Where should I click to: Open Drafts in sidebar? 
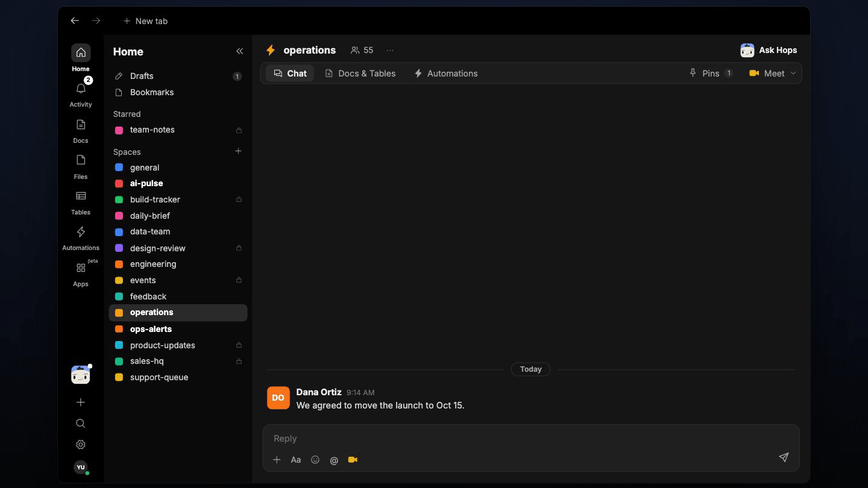pos(178,76)
